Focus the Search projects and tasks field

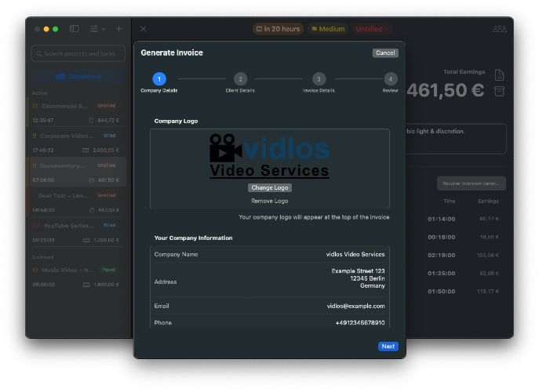coord(78,53)
